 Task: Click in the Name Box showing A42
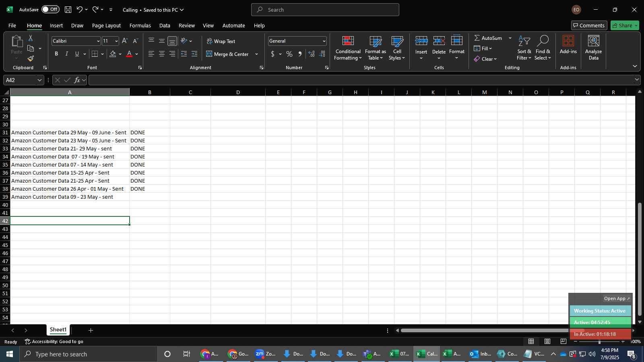coord(20,80)
